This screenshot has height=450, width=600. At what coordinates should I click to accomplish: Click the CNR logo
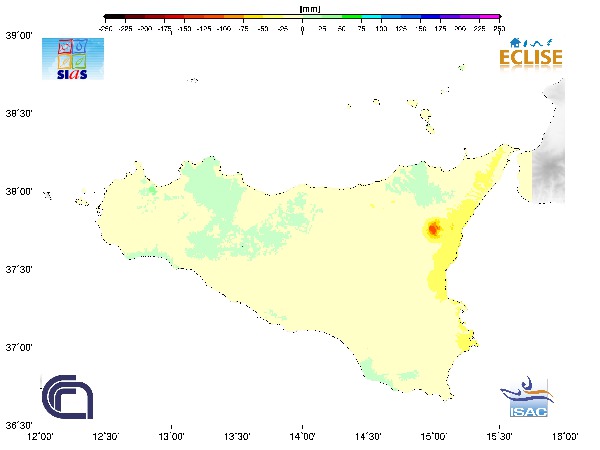pyautogui.click(x=67, y=397)
